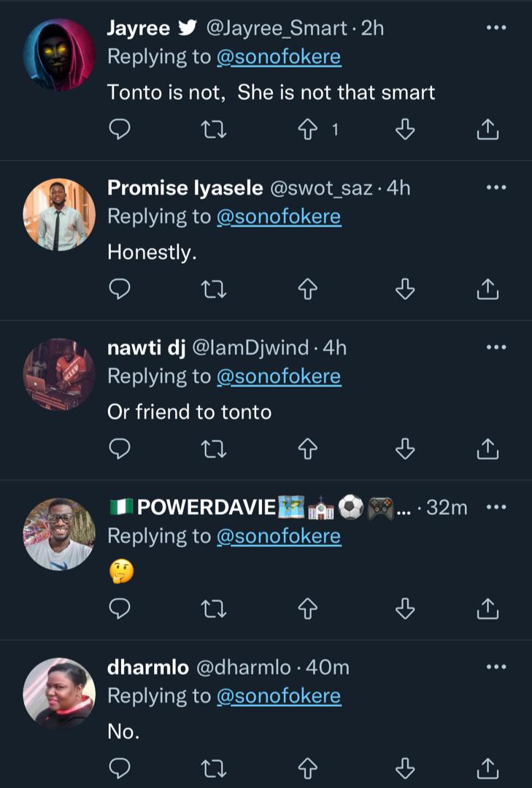Open nawti dj's profile picture
Image resolution: width=532 pixels, height=788 pixels.
[59, 374]
